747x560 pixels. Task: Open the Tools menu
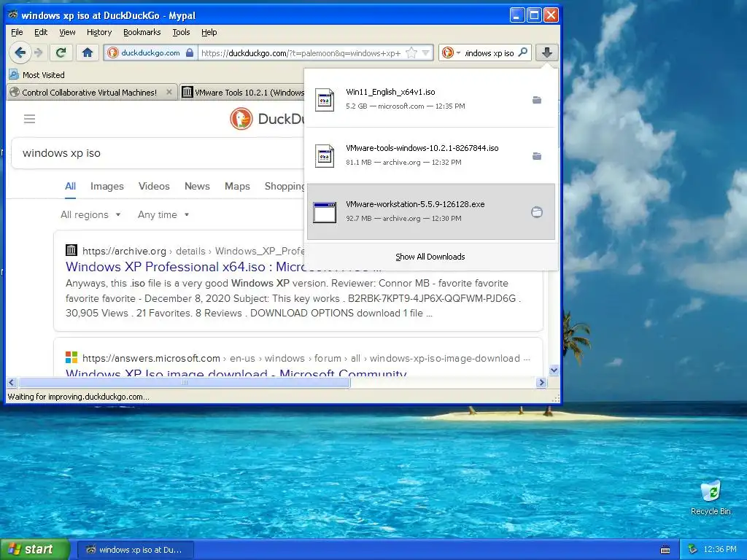pyautogui.click(x=181, y=32)
